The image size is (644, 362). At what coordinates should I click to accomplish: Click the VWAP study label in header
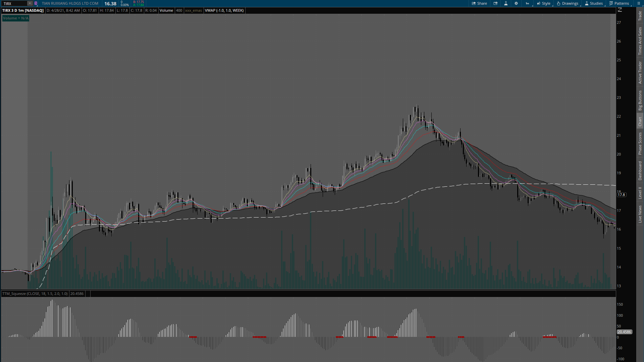point(224,10)
